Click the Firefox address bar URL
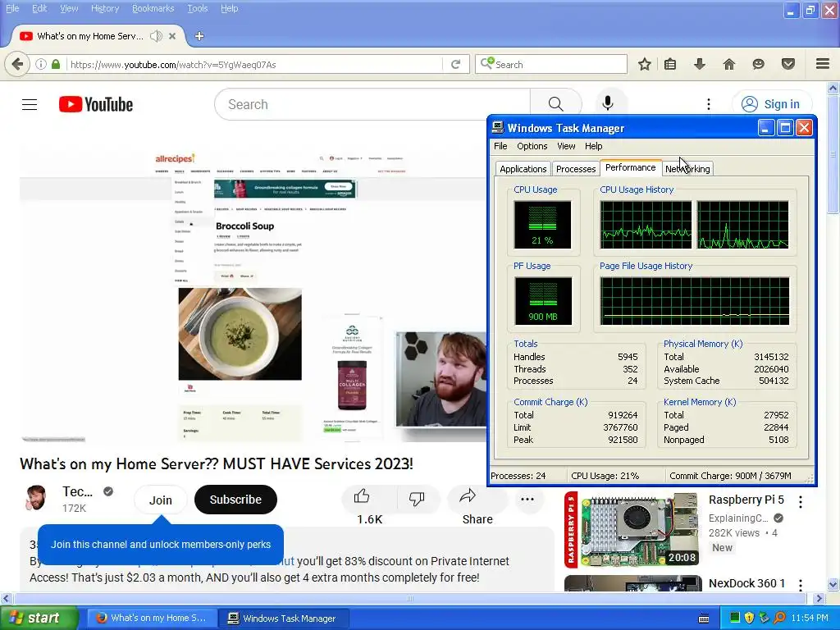 coord(255,64)
